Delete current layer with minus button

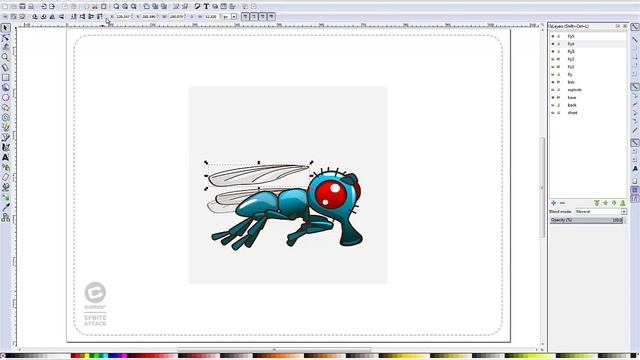click(x=562, y=203)
